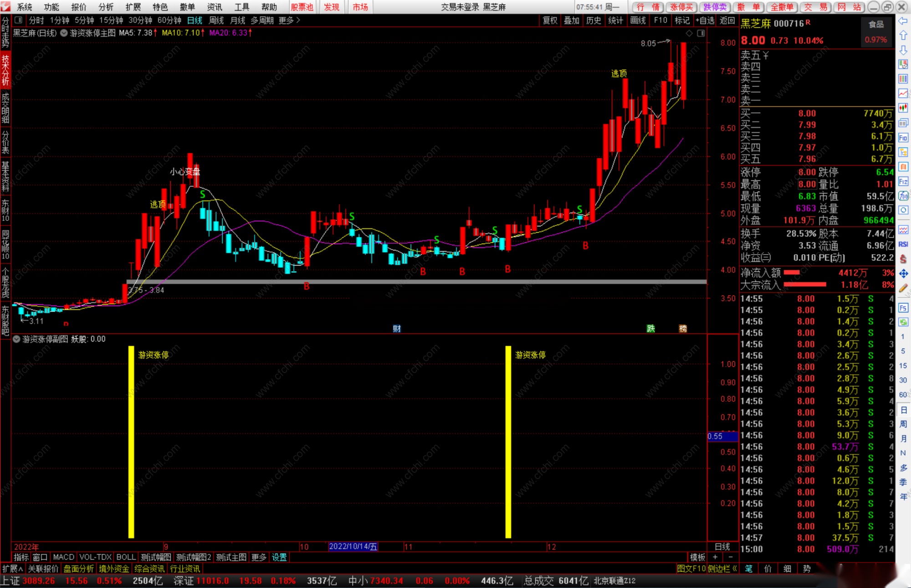Switch to the 周线 period tab
The image size is (911, 588).
[216, 20]
